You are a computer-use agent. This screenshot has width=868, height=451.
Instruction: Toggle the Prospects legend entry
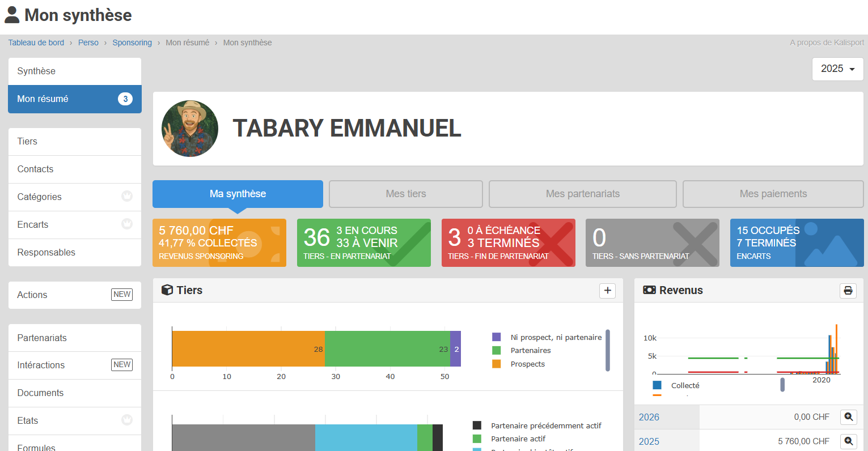coord(527,364)
